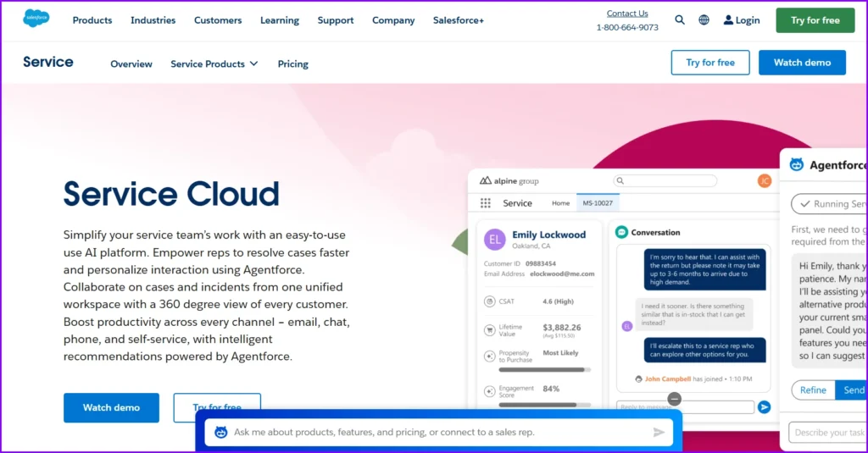
Task: Click the blue Watch demo button in header
Action: 801,63
